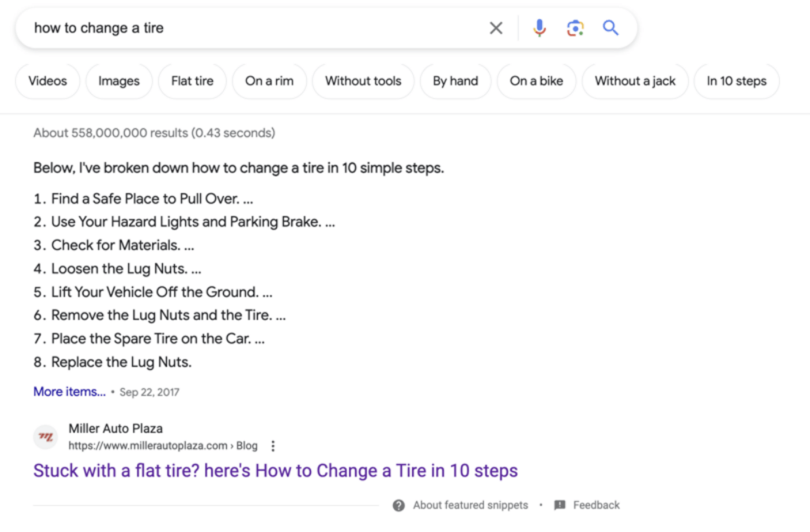The image size is (810, 532).
Task: Select the Videos filter chip
Action: click(x=47, y=81)
